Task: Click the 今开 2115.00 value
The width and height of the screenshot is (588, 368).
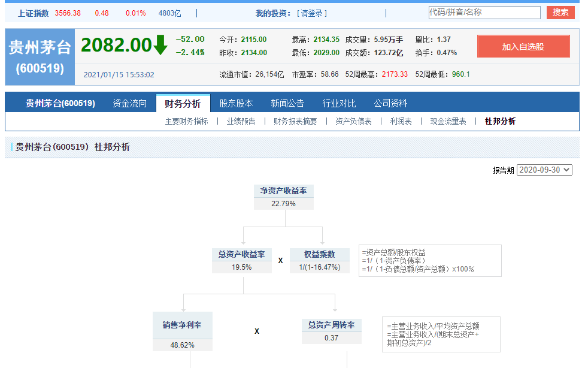Action: (254, 40)
